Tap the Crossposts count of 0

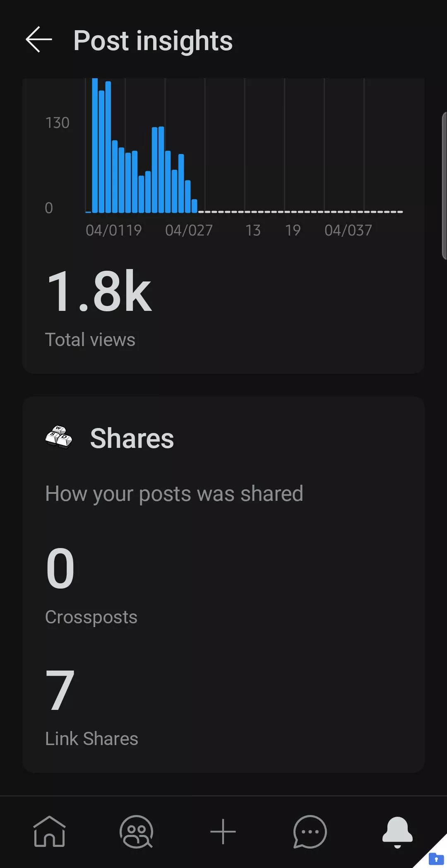(60, 568)
